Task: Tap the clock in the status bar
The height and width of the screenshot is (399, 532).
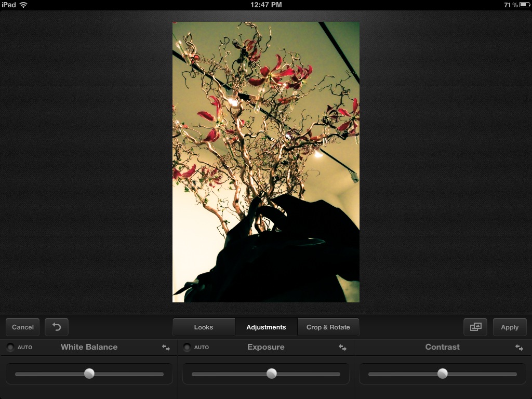Action: (266, 5)
